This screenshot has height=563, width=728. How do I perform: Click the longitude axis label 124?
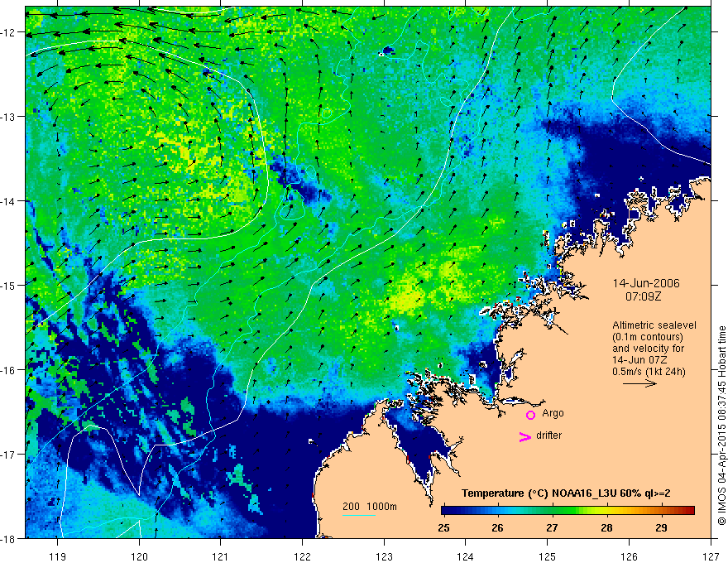465,556
